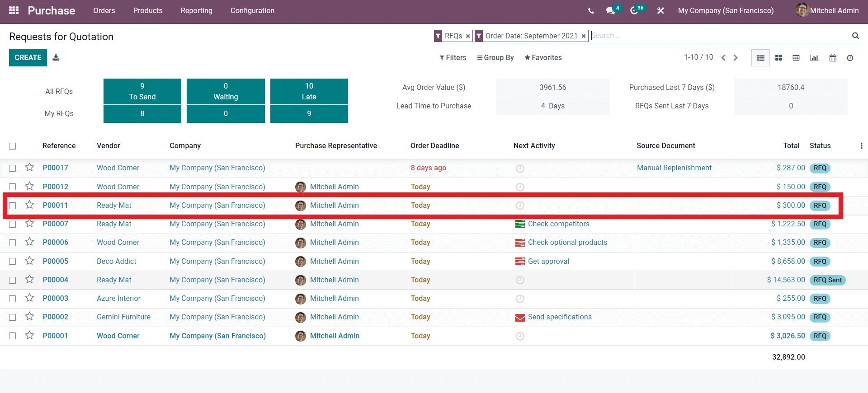Click Mitchell Admin avatar in the P00001 row
Screen dimensions: 868x393
[301, 336]
